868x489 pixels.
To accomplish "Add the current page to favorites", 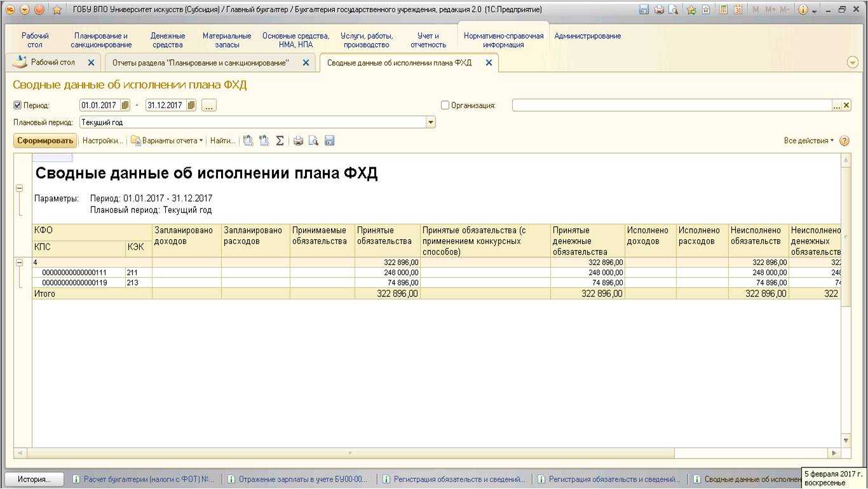I will [x=691, y=10].
